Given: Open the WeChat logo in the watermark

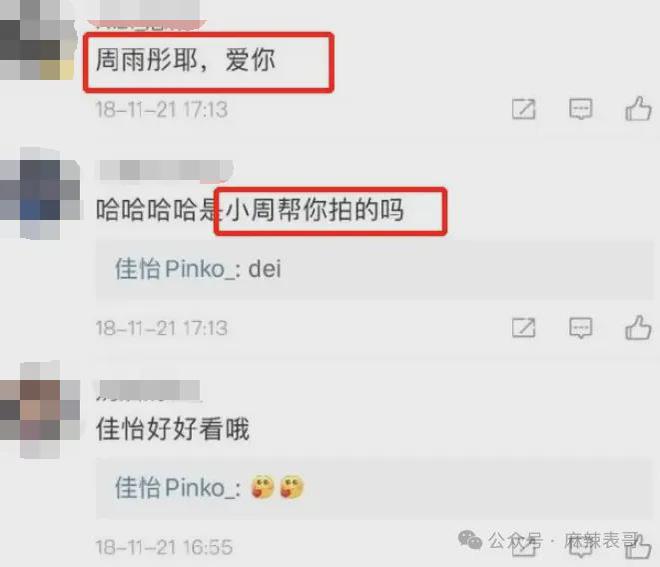Looking at the screenshot, I should pyautogui.click(x=470, y=540).
